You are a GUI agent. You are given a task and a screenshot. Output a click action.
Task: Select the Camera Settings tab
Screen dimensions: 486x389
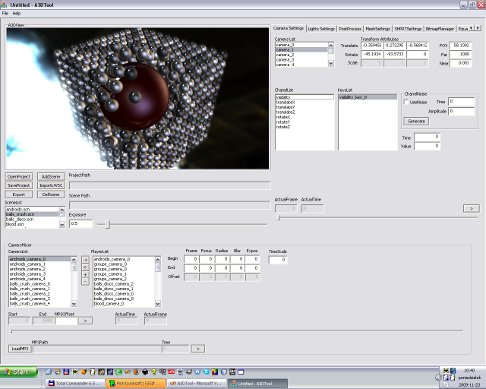(289, 28)
